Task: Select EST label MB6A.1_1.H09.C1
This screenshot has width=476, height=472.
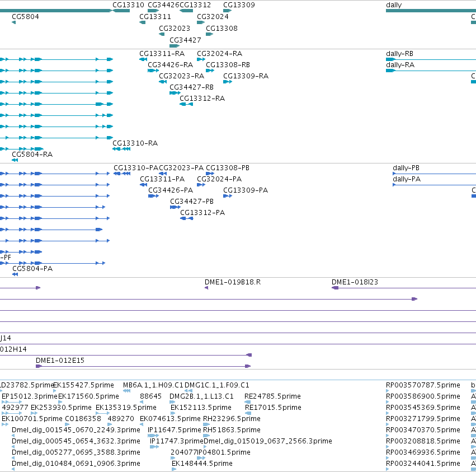Action: click(x=153, y=385)
